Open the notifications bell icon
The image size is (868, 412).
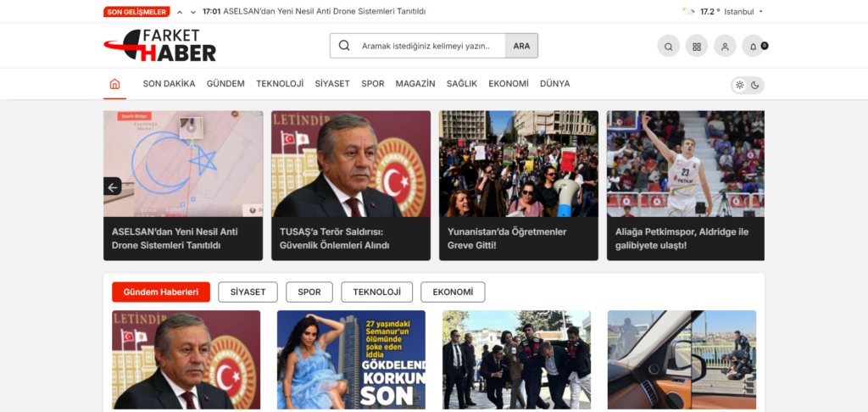754,47
